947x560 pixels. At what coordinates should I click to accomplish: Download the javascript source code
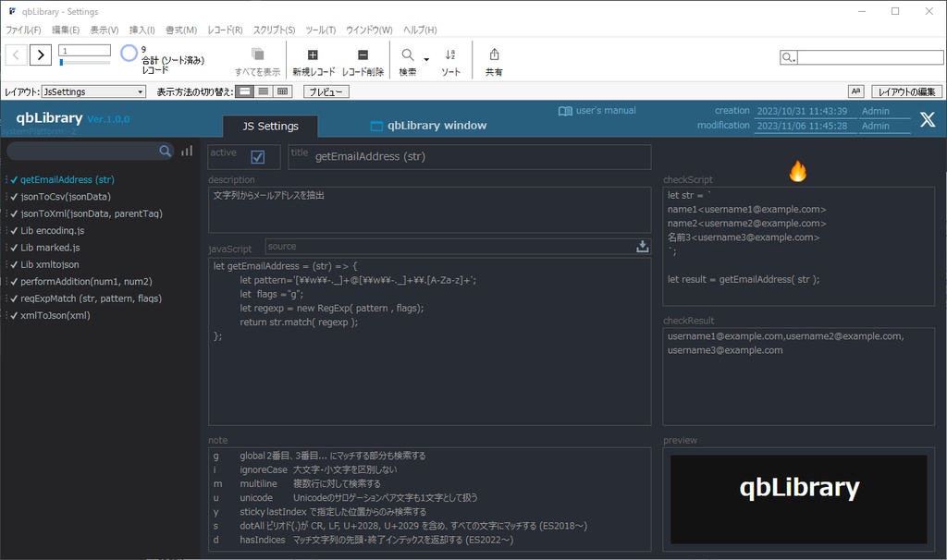[641, 246]
